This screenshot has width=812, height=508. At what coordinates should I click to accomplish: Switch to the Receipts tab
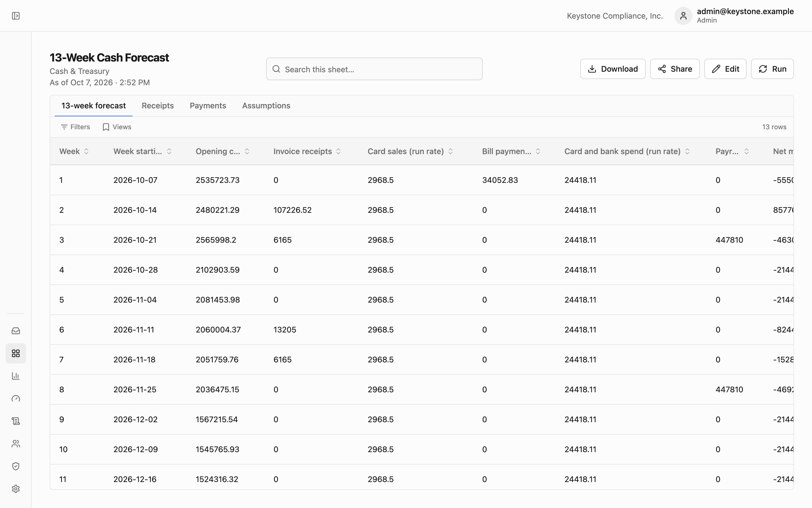(158, 106)
